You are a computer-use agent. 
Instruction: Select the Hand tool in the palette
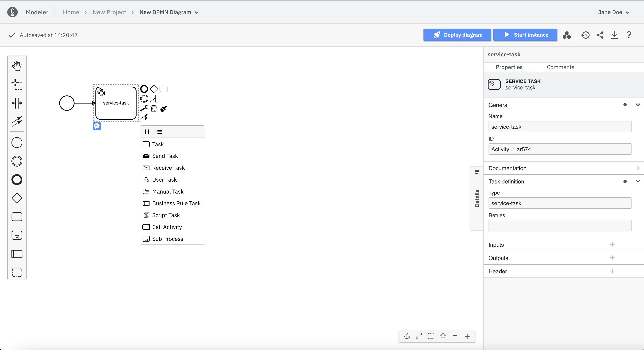(17, 66)
